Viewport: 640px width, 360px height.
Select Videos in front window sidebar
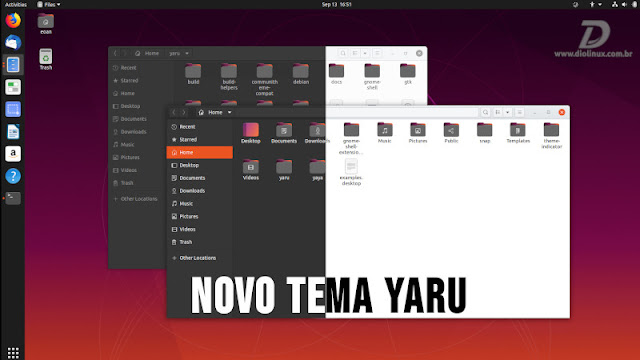pyautogui.click(x=200, y=229)
